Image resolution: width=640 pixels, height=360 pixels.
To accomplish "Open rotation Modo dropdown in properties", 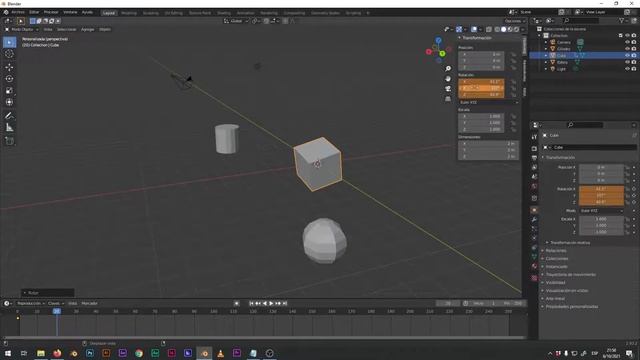I will (602, 211).
